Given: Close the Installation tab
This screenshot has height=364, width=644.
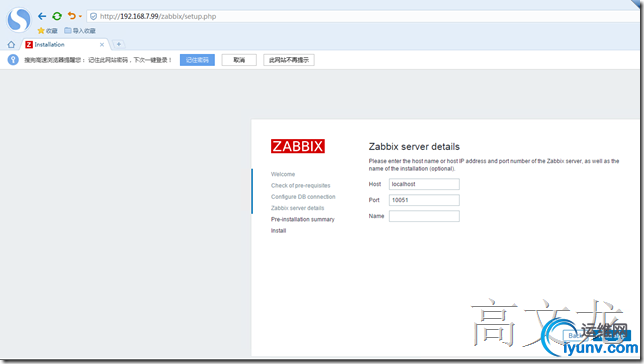Looking at the screenshot, I should coord(102,44).
